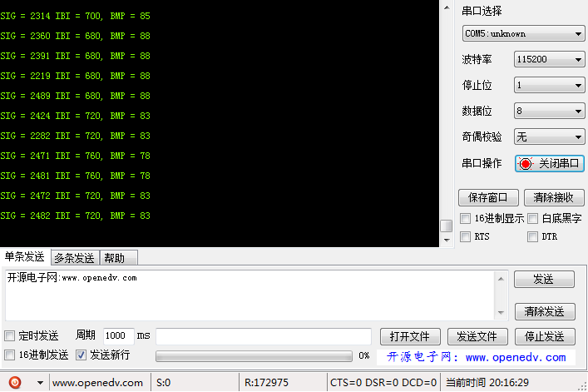
Task: Click the 关闭串口 close port button
Action: 550,164
